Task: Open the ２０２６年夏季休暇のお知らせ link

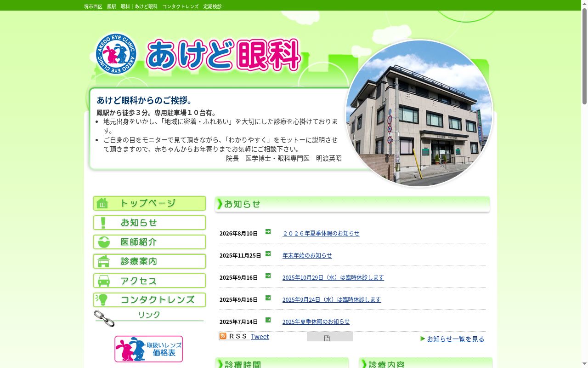Action: tap(321, 233)
